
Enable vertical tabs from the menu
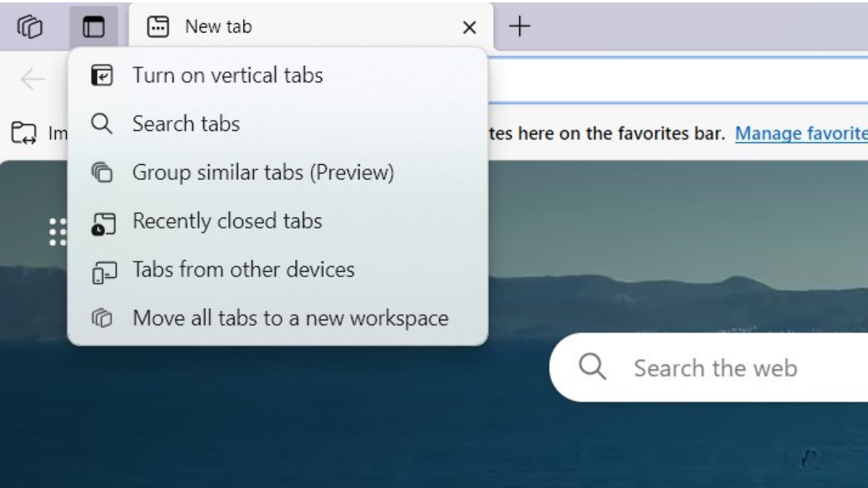pos(227,74)
